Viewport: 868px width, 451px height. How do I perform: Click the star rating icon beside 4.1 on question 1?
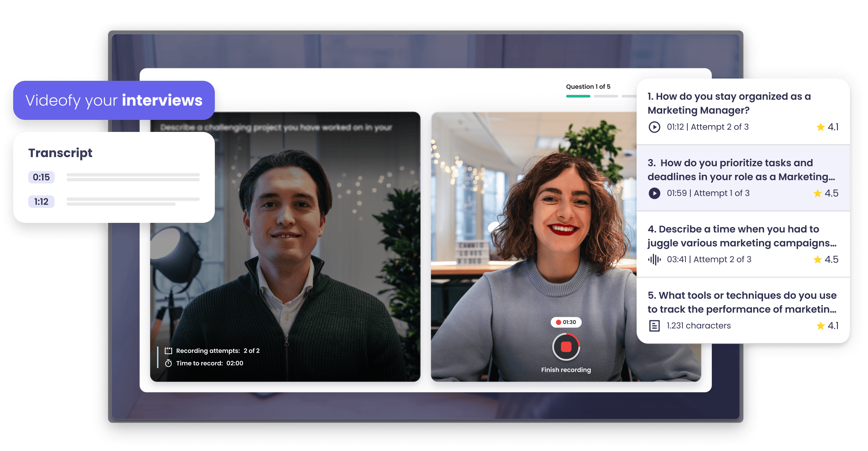(820, 127)
